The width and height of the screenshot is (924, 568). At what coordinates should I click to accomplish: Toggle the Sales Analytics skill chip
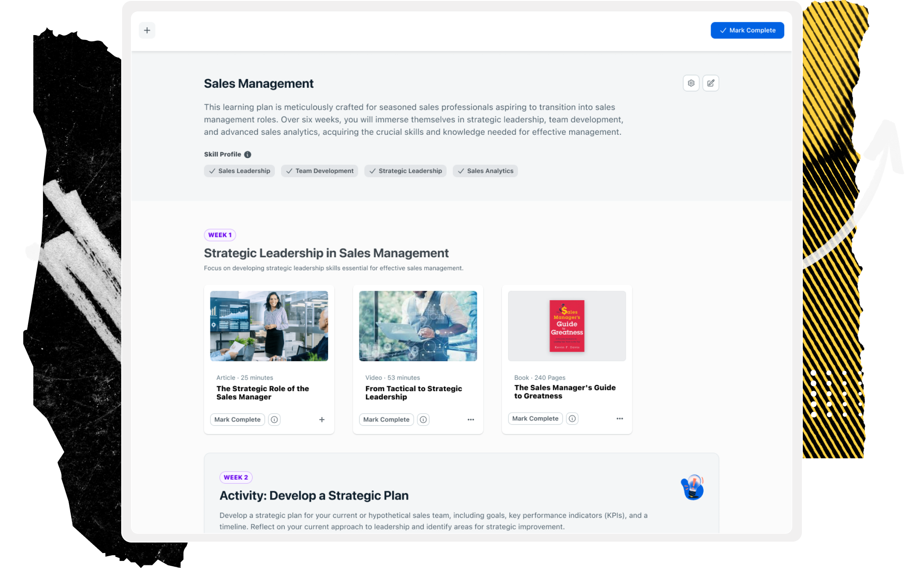click(485, 171)
